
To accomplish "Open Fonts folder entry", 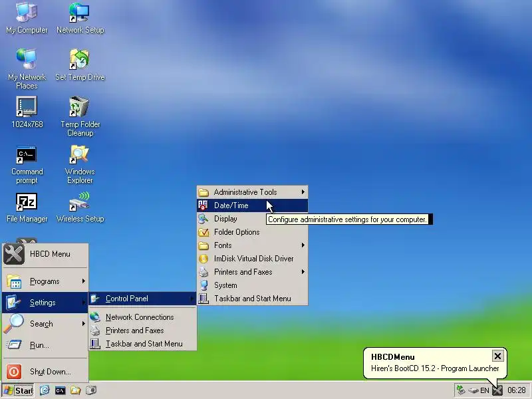I will tap(253, 245).
